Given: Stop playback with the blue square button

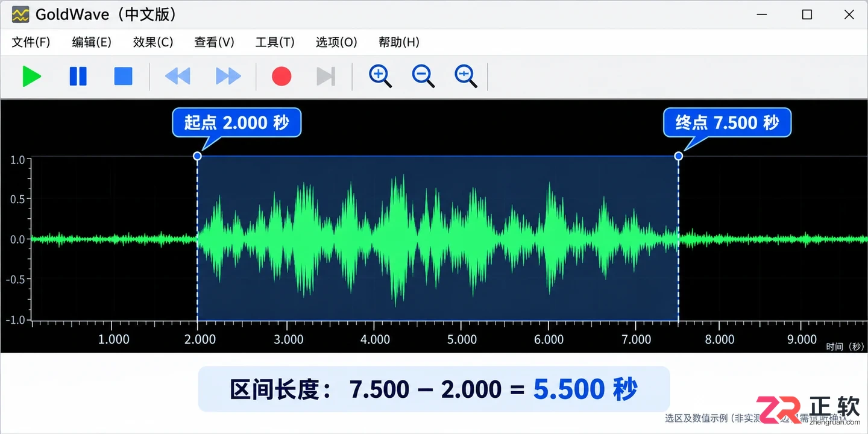Looking at the screenshot, I should 123,77.
